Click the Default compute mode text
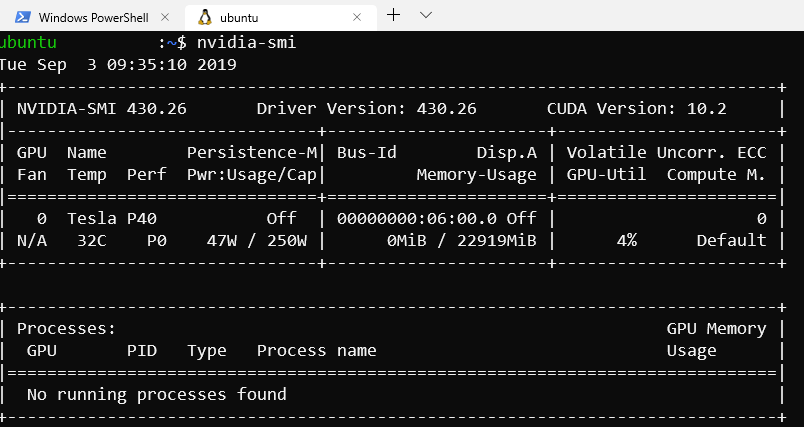Image resolution: width=806 pixels, height=429 pixels. (731, 240)
